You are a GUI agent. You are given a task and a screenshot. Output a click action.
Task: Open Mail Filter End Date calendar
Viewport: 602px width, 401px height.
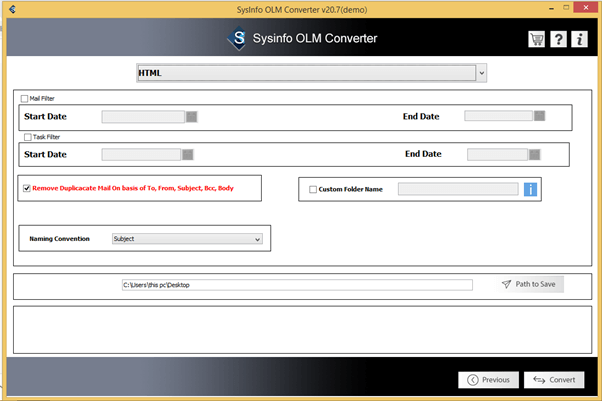539,116
